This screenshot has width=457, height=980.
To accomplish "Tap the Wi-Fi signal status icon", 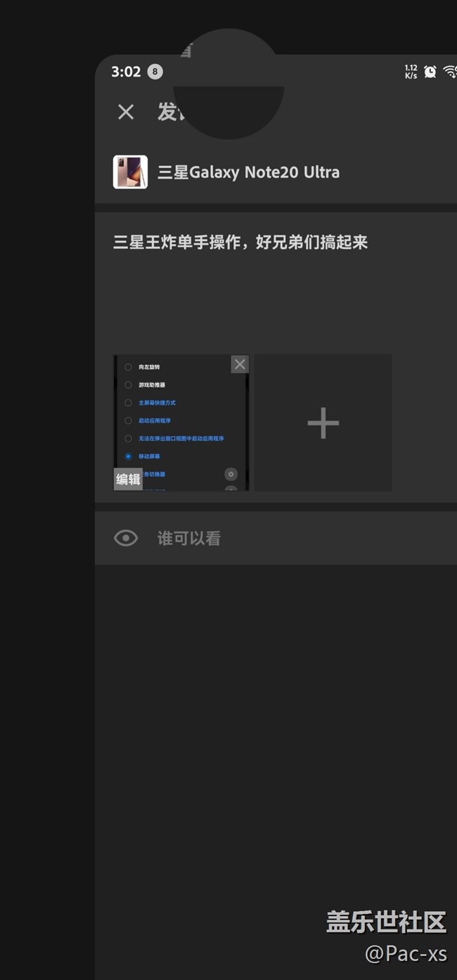I will (x=449, y=72).
